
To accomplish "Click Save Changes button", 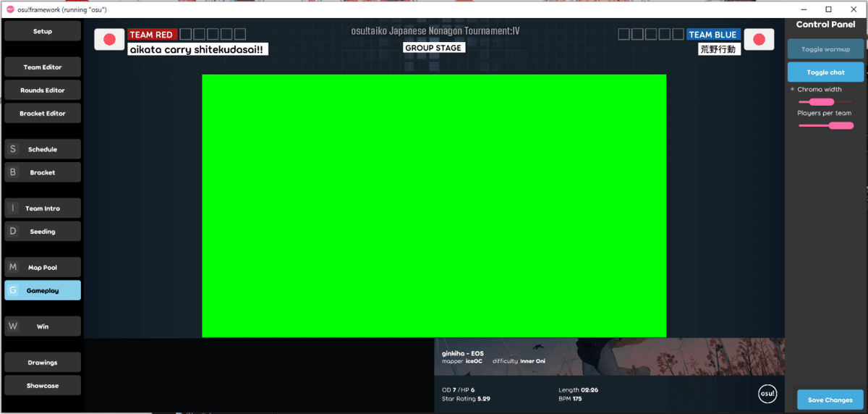I will pos(830,400).
